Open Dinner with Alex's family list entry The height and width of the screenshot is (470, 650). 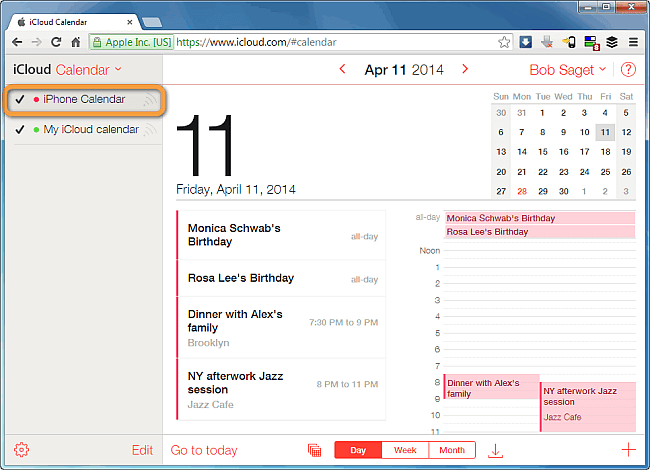click(x=281, y=327)
